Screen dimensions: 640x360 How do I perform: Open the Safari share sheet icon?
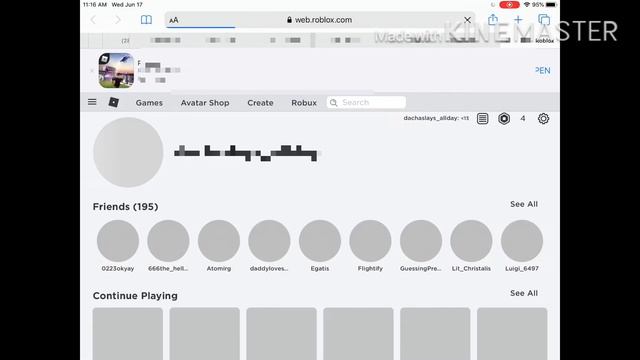493,19
